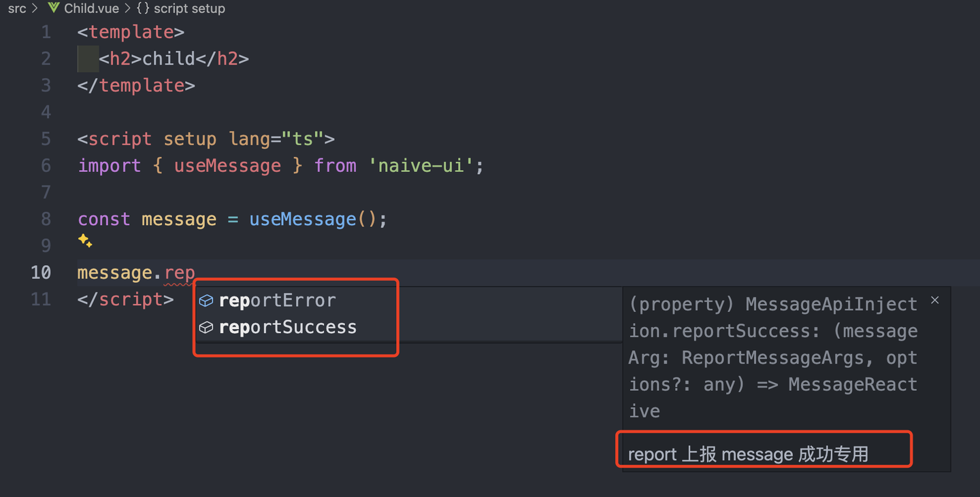
Task: Click the Vue file icon in breadcrumb
Action: click(53, 8)
